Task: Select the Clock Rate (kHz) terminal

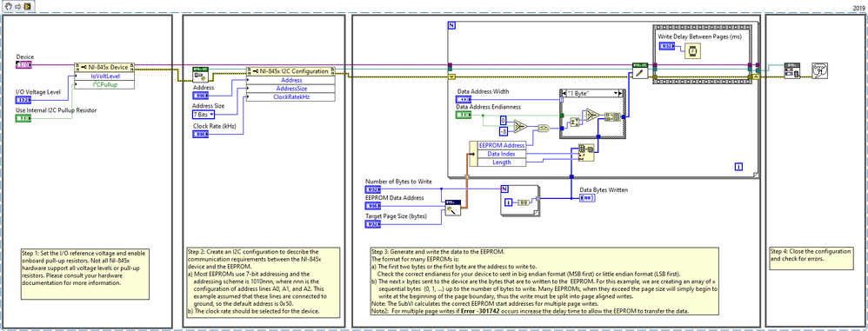Action: click(x=200, y=135)
